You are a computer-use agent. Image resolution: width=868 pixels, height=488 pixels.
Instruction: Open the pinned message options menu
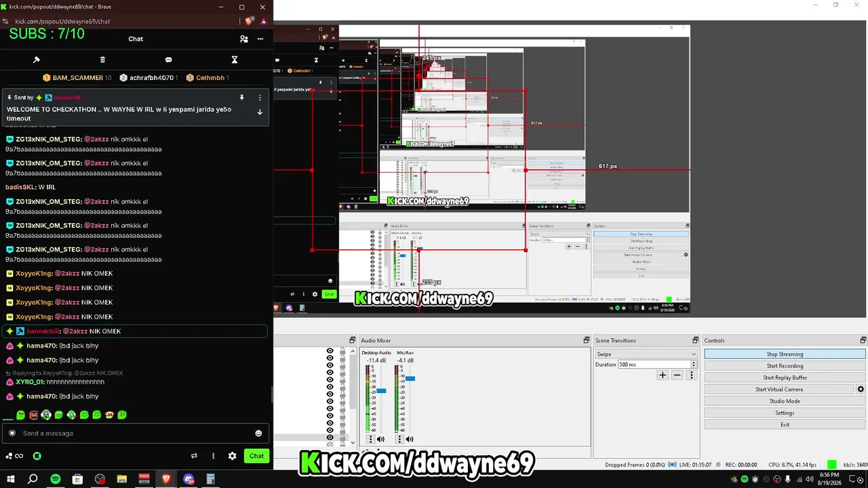(x=260, y=98)
